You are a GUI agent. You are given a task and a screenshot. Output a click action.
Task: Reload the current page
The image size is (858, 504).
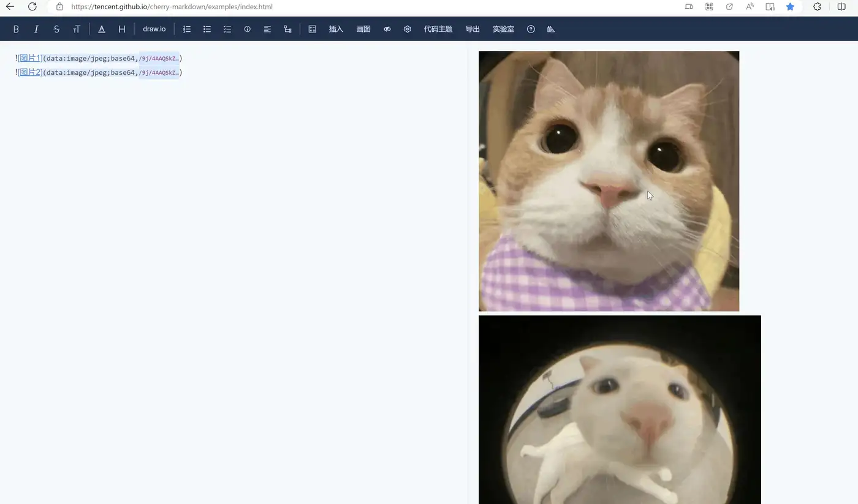[32, 7]
